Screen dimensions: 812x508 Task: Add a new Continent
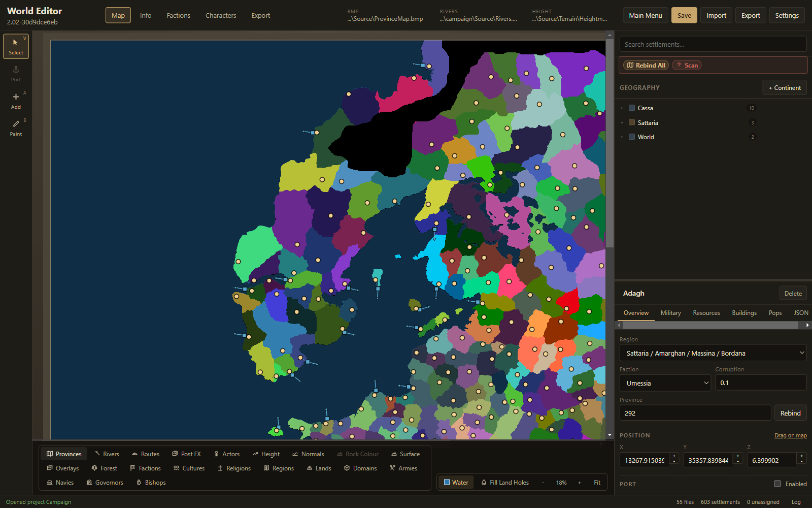[785, 87]
